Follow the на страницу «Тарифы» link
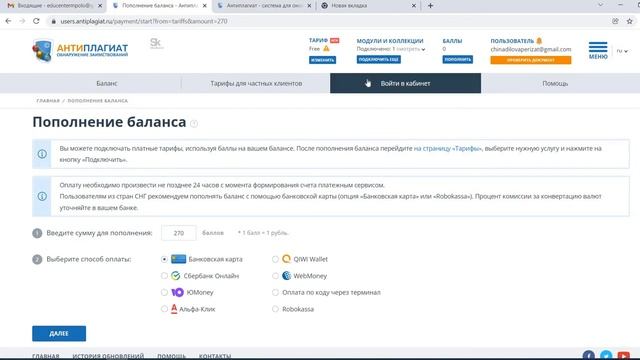This screenshot has width=640, height=360. [x=448, y=149]
